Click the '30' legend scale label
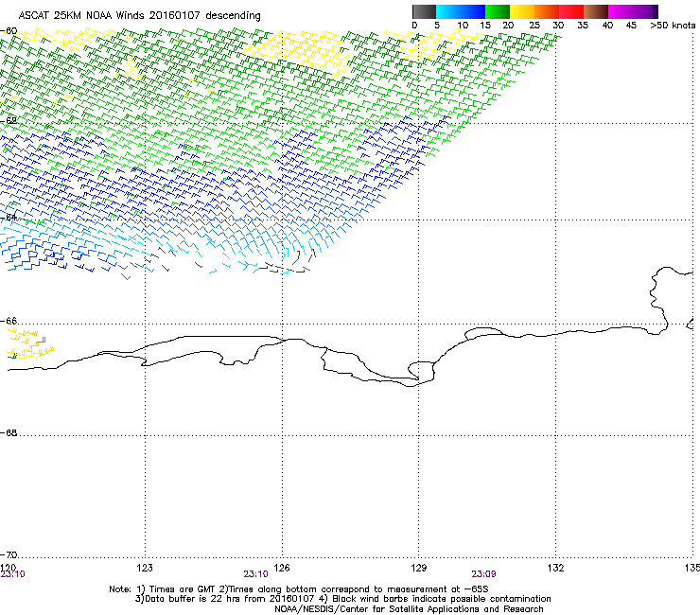The height and width of the screenshot is (615, 700). point(558,26)
